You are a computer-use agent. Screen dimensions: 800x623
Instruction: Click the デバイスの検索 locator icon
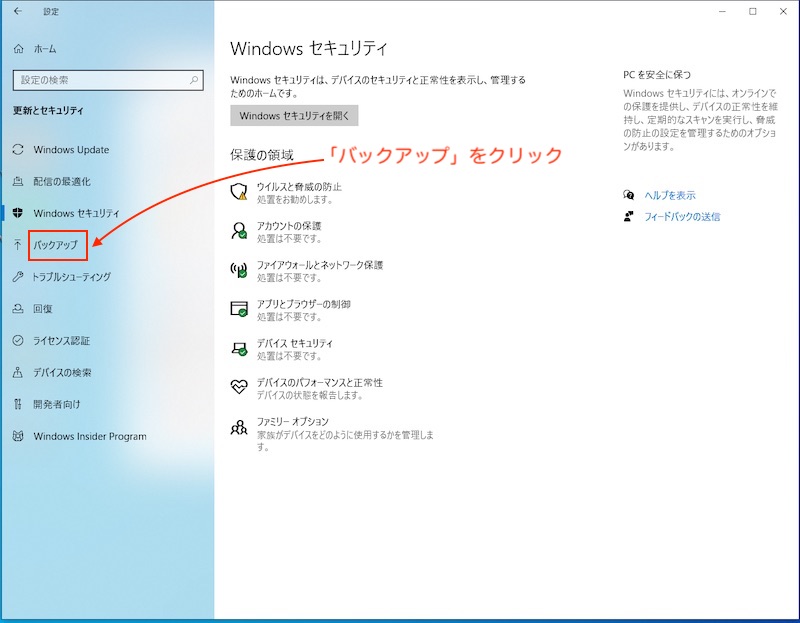pyautogui.click(x=18, y=372)
